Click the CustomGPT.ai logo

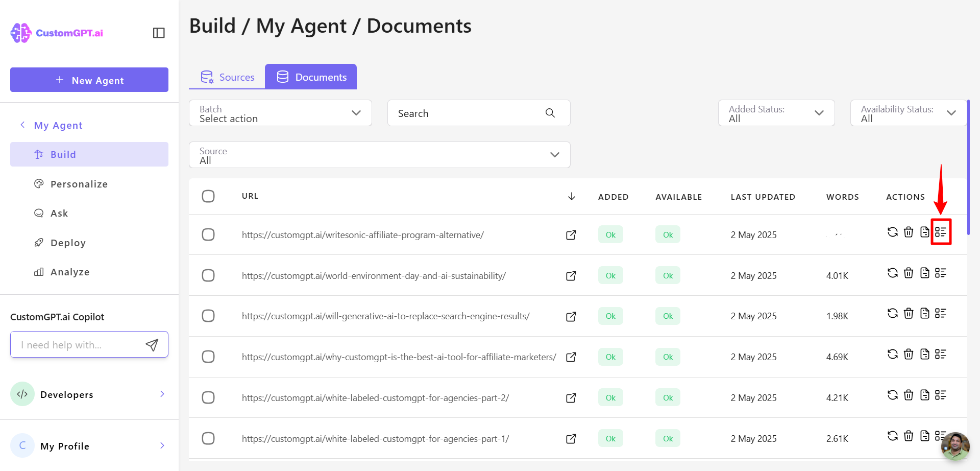57,33
